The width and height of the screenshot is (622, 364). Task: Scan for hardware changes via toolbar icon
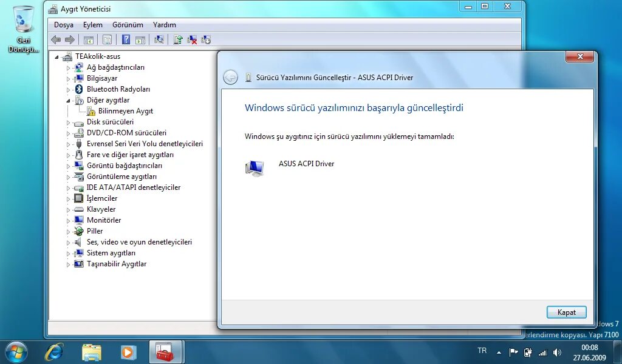[x=159, y=39]
